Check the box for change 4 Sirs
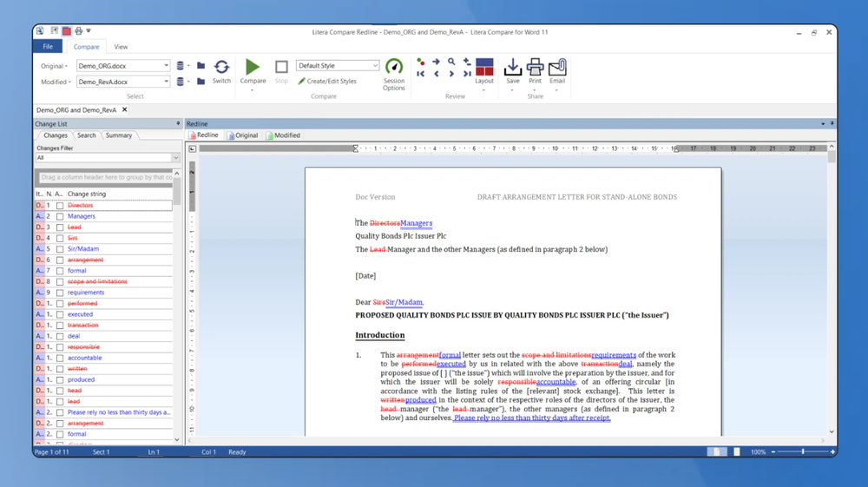Image resolution: width=868 pixels, height=487 pixels. click(x=60, y=238)
